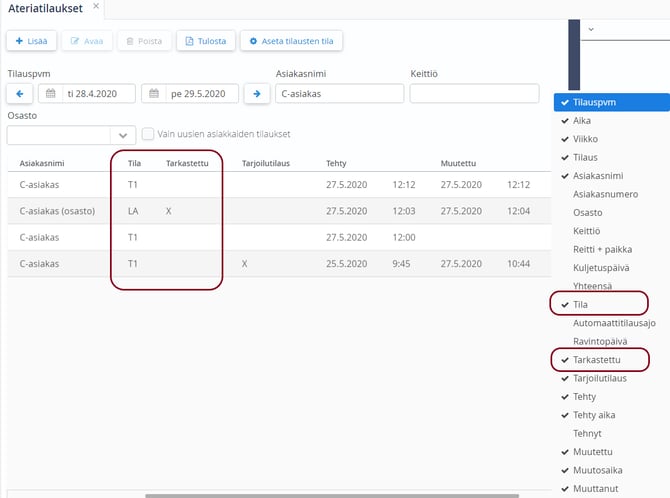670x498 pixels.
Task: Click the horizontal scrollbar at bottom
Action: point(332,496)
